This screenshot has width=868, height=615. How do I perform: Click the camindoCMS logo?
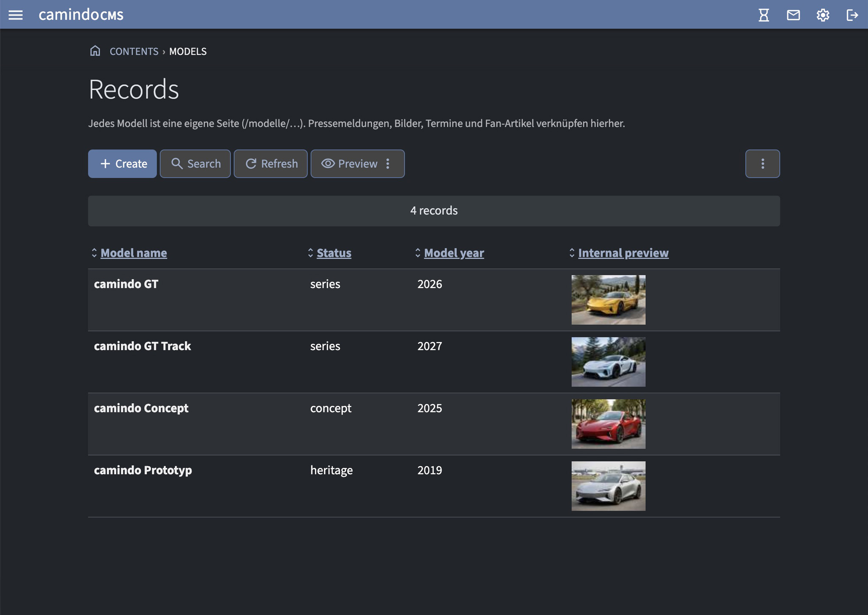81,15
